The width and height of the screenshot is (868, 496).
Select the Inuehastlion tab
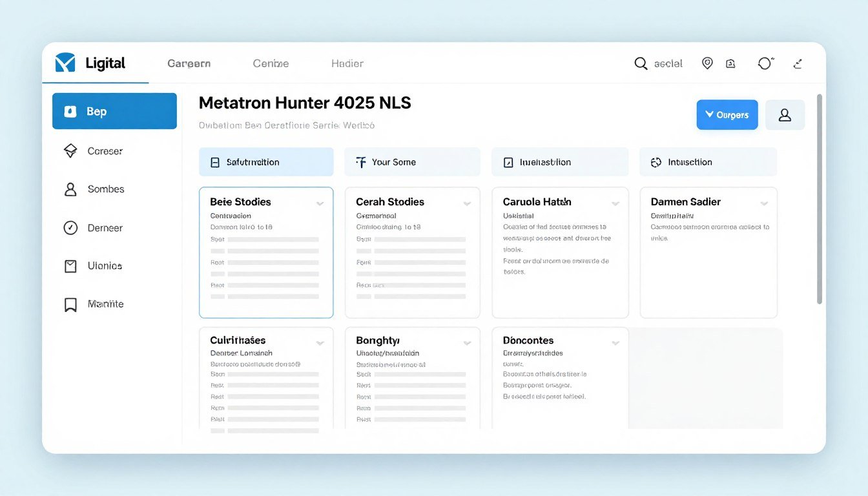click(x=560, y=162)
